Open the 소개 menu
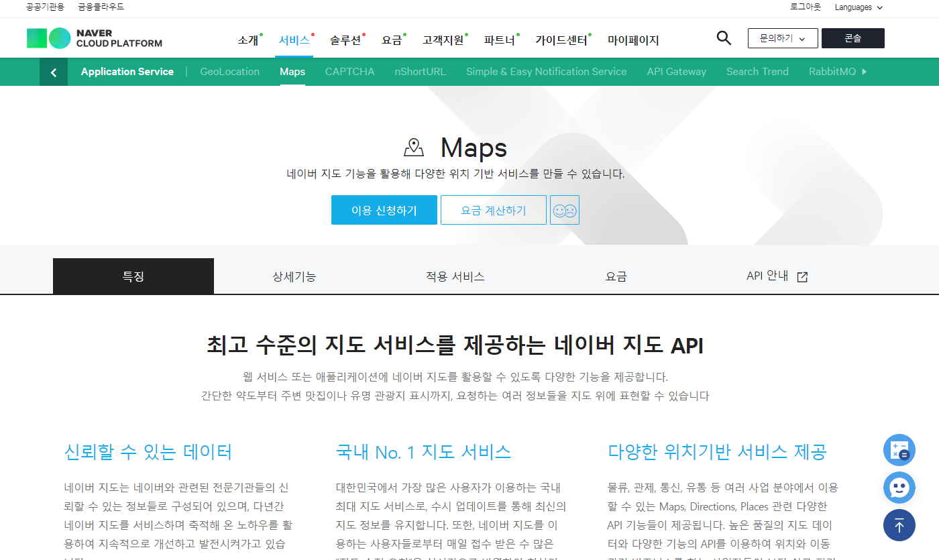 click(248, 40)
